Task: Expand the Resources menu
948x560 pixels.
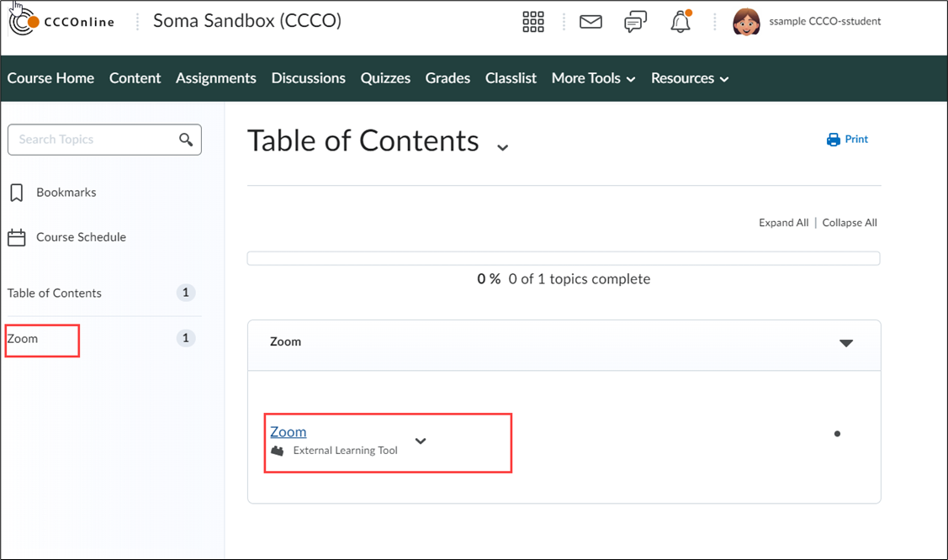Action: point(690,78)
